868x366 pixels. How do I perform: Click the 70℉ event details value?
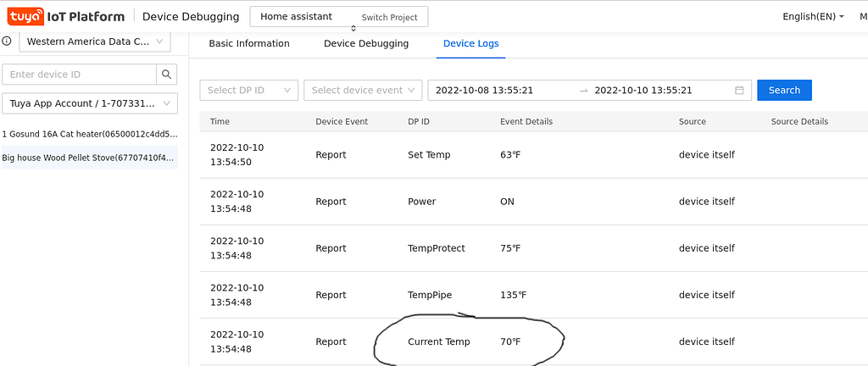510,341
